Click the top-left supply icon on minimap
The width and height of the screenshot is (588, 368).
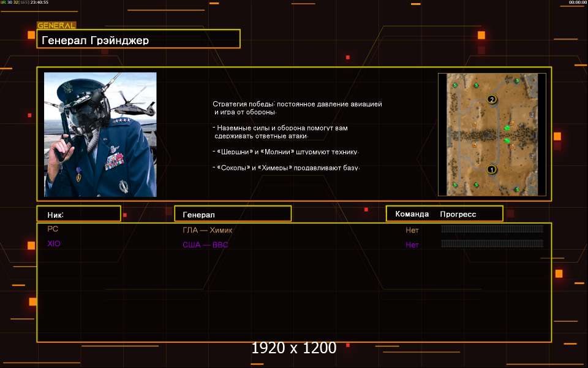[x=455, y=86]
